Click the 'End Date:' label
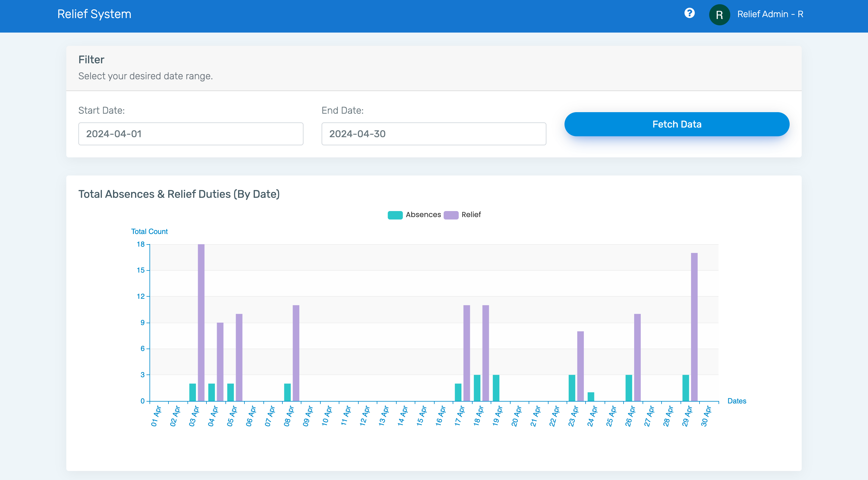The image size is (868, 480). pyautogui.click(x=342, y=111)
